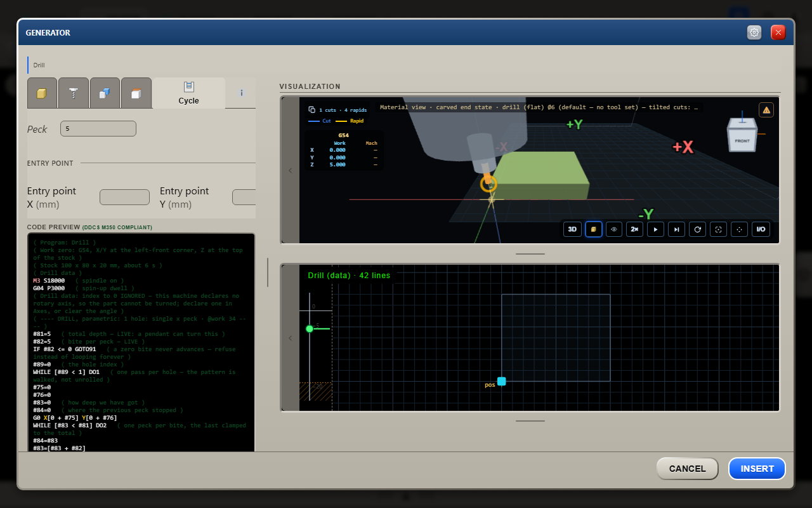The height and width of the screenshot is (508, 812).
Task: Click the copy icon near cuts count
Action: click(311, 110)
